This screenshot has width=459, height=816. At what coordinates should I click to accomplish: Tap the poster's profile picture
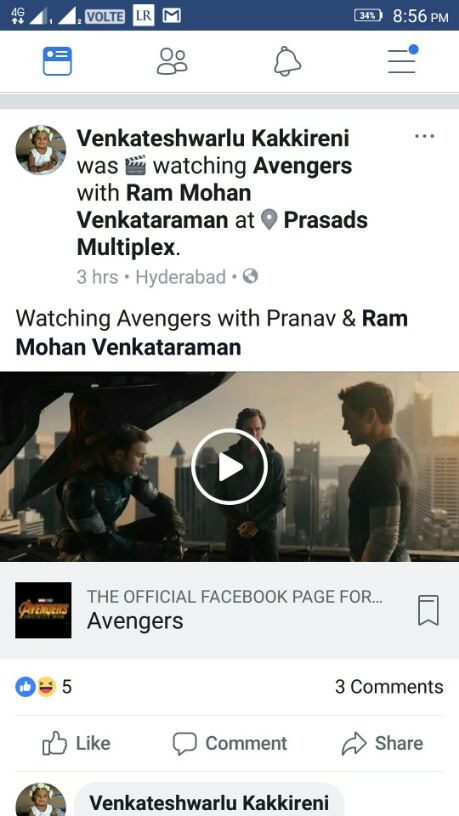tap(41, 149)
